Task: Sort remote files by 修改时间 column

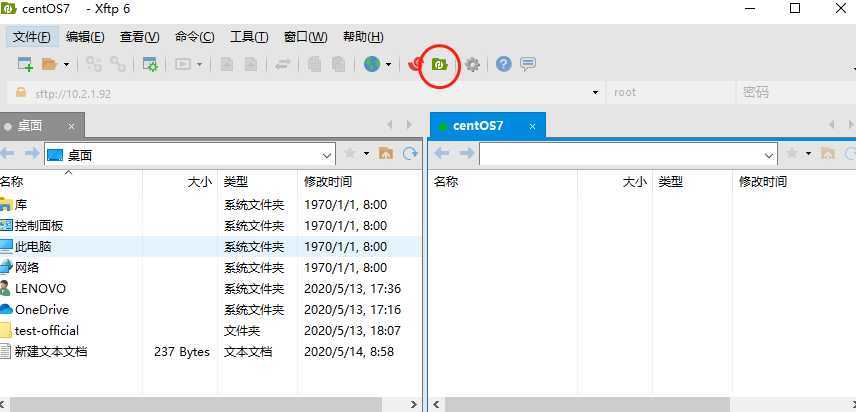Action: point(794,182)
